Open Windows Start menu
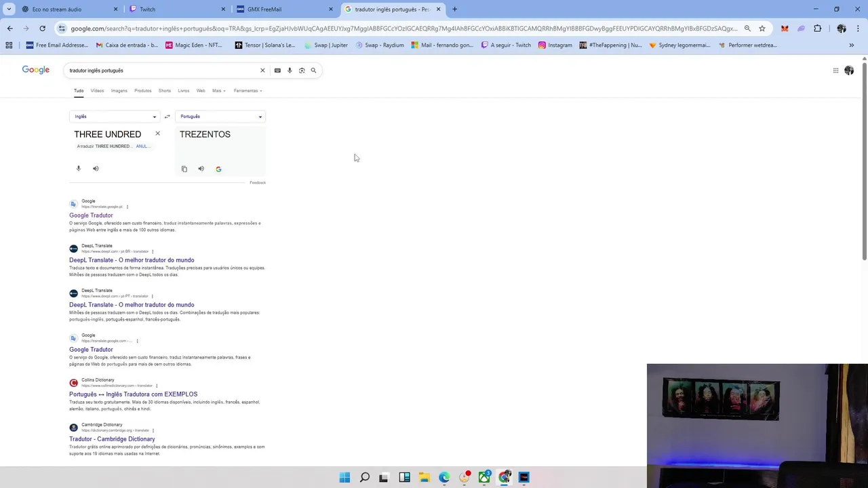This screenshot has width=868, height=488. (344, 477)
